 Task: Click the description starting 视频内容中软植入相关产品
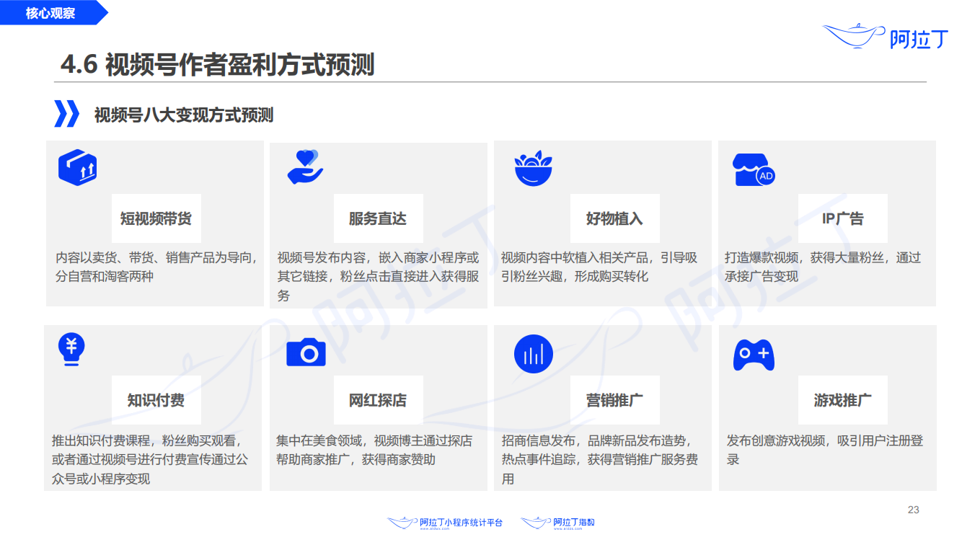[599, 267]
